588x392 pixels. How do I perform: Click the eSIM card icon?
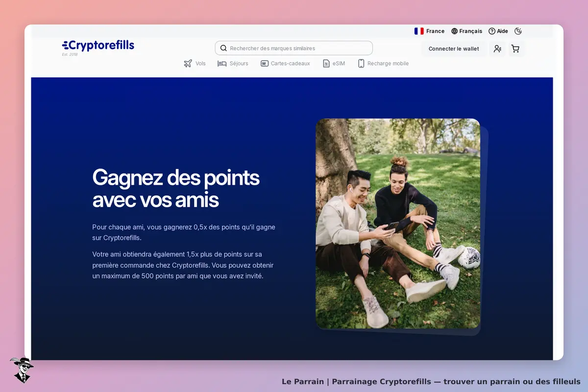pyautogui.click(x=326, y=63)
